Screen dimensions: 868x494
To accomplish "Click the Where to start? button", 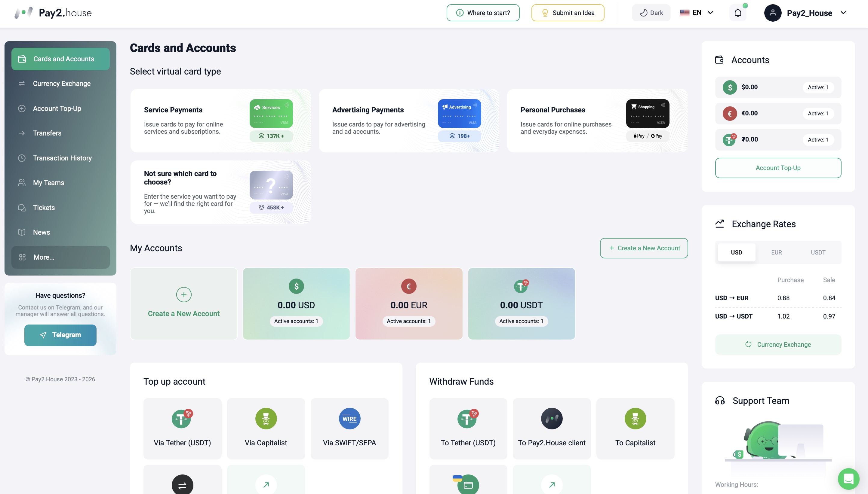I will [483, 13].
